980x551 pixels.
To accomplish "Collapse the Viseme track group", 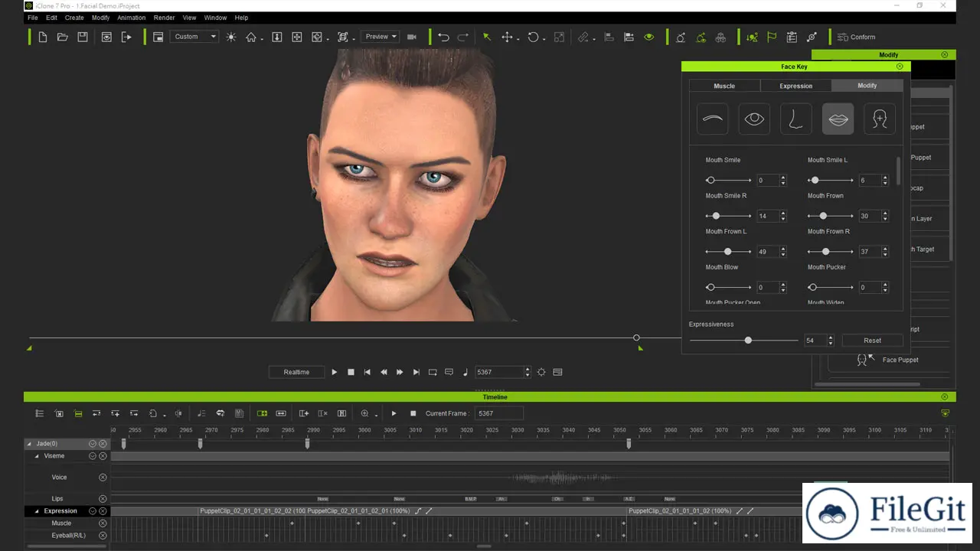I will [37, 456].
